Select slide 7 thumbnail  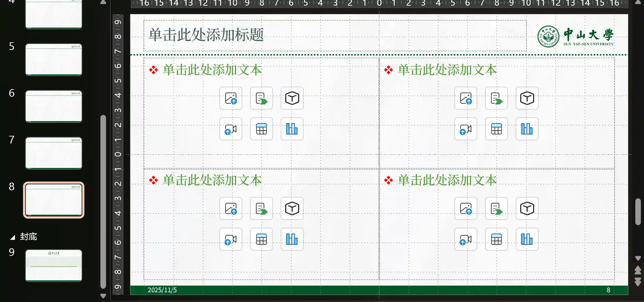tap(54, 153)
